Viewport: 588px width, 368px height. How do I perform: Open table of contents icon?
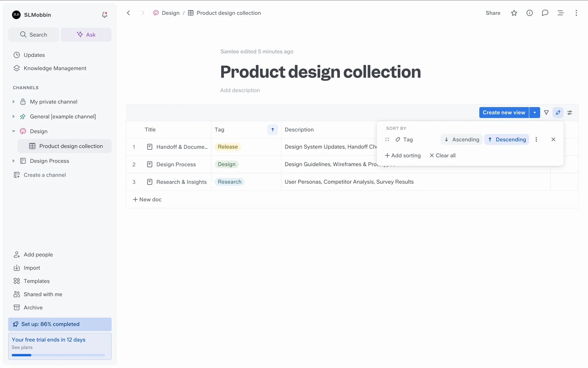[560, 13]
